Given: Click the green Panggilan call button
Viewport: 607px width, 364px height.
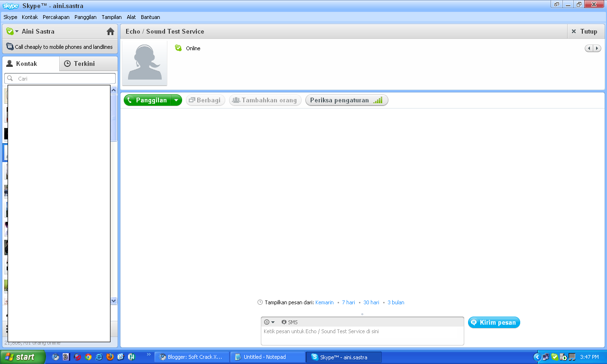Looking at the screenshot, I should click(x=147, y=100).
